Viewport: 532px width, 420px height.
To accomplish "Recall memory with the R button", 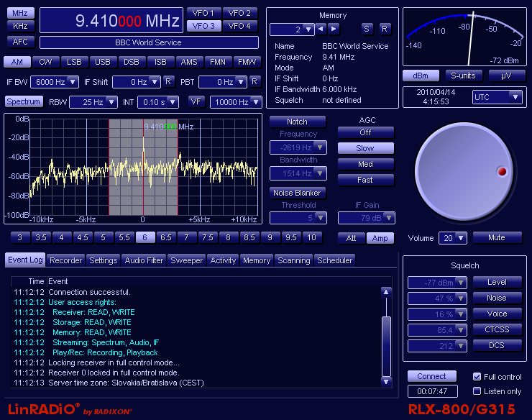I will tap(385, 29).
